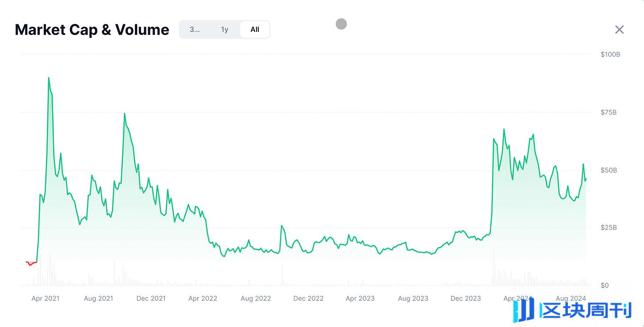Click the Aug 2022 date label

pyautogui.click(x=256, y=299)
